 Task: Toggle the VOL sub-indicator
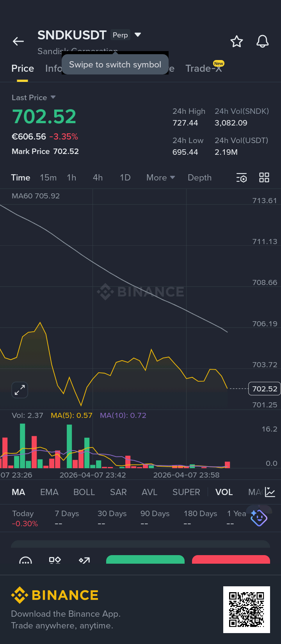224,492
